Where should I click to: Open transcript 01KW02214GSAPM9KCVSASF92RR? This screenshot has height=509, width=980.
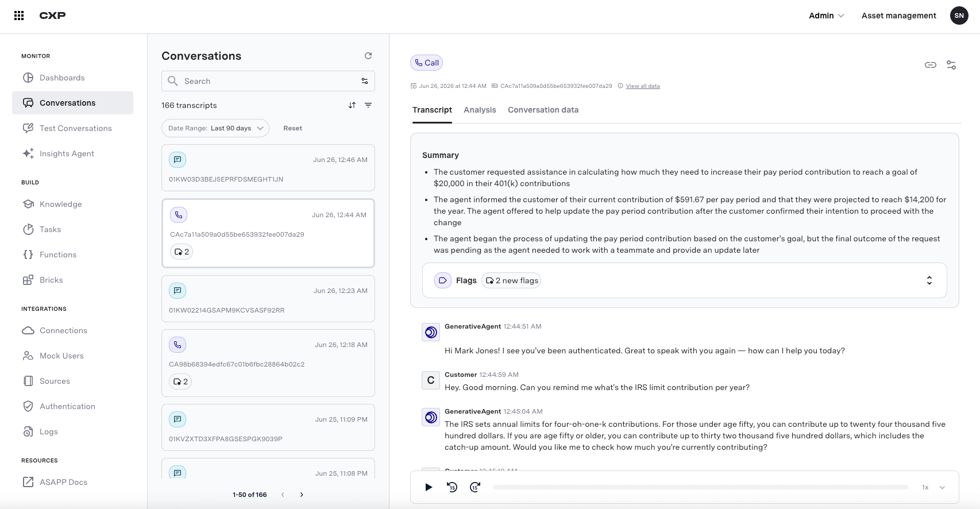[268, 299]
